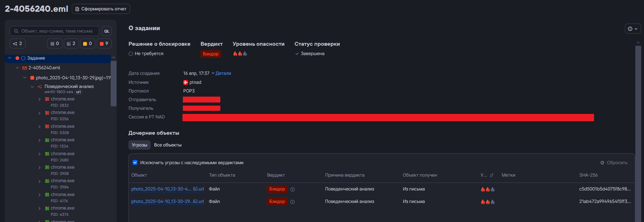Collapse the Задание tree node
This screenshot has height=222, width=644.
[10, 58]
